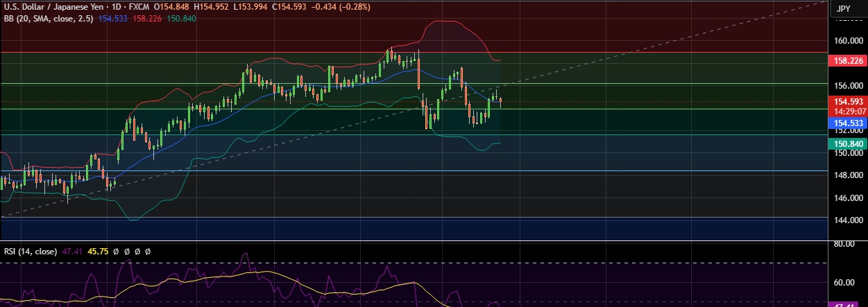Select the BB (20, SMA, close, 2.5) indicator label
Image resolution: width=868 pixels, height=307 pixels.
tap(49, 18)
